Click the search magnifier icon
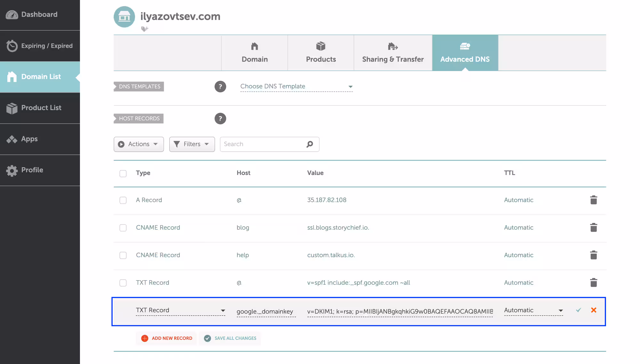 pos(309,144)
